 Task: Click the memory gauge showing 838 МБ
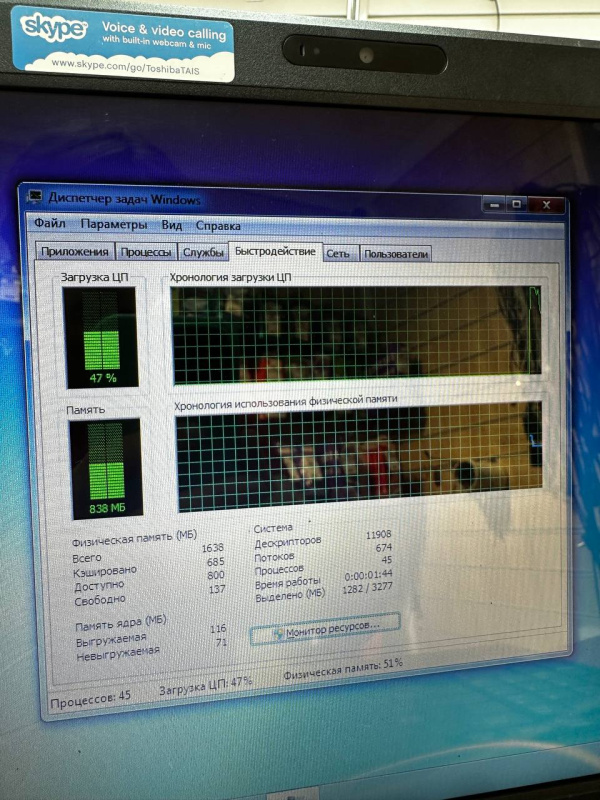coord(106,468)
